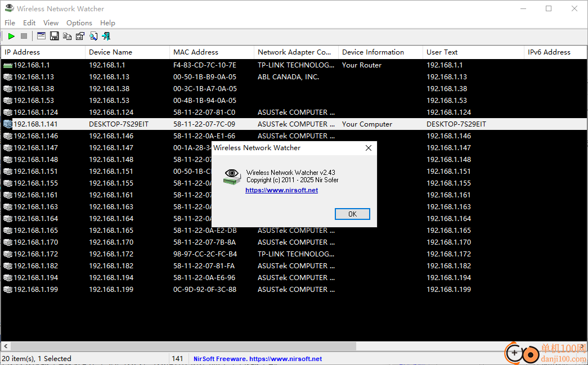Open Advanced Options window icon in toolbar
Viewport: 588px width, 365px height.
pyautogui.click(x=41, y=36)
